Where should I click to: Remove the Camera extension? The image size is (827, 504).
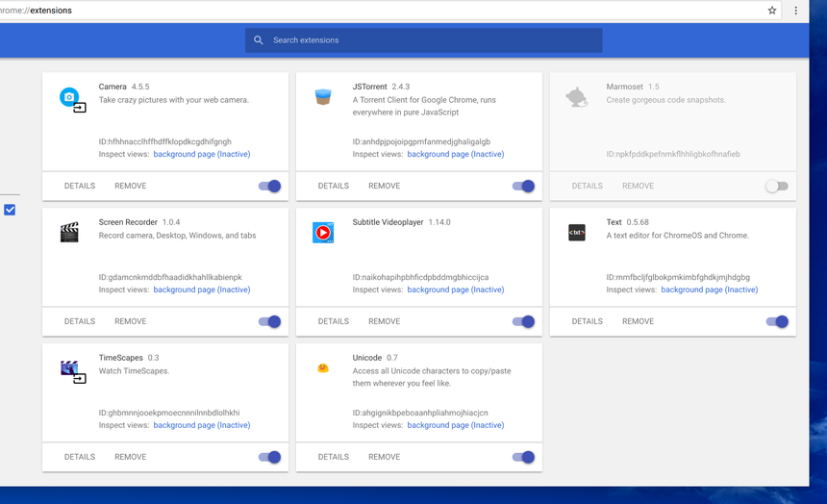(130, 186)
